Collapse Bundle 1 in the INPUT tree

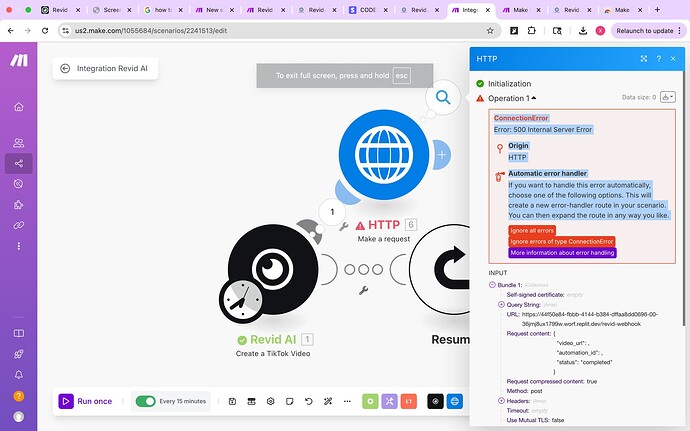click(x=492, y=285)
